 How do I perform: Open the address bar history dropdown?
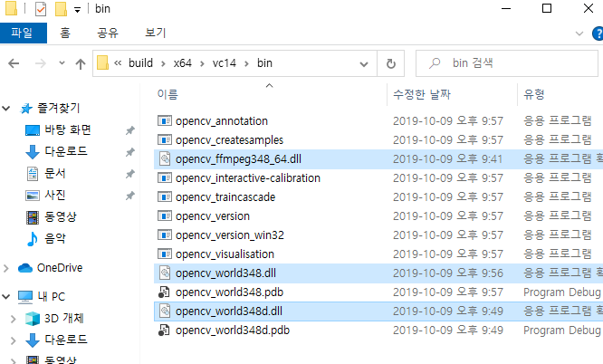click(x=364, y=64)
